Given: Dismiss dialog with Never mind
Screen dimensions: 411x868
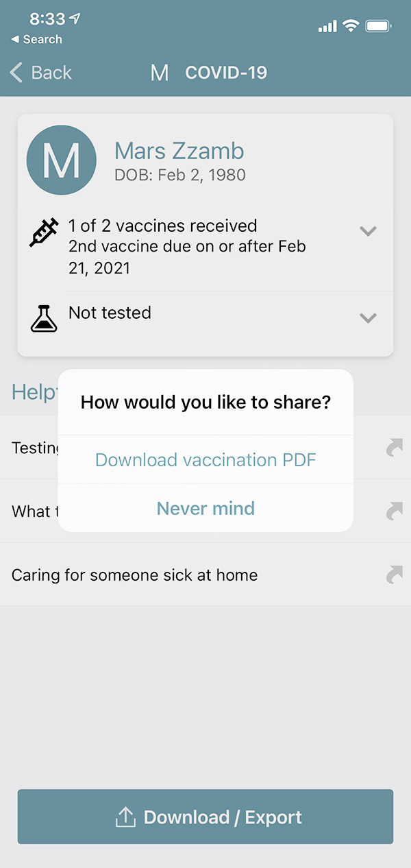Looking at the screenshot, I should [206, 508].
